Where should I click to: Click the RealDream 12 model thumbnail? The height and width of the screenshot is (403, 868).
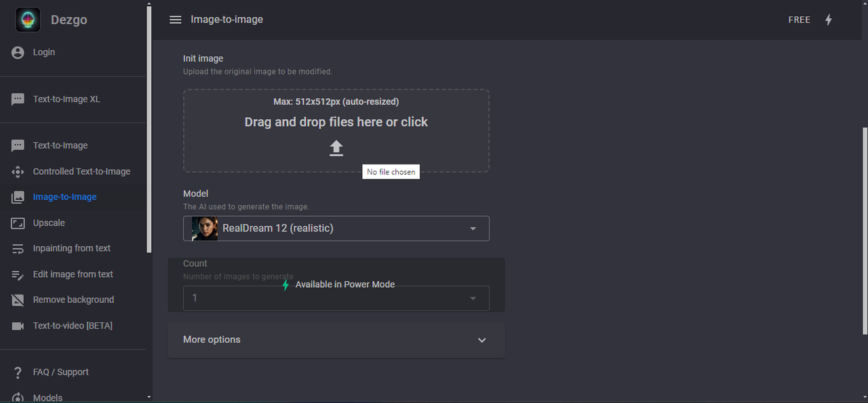pos(205,228)
